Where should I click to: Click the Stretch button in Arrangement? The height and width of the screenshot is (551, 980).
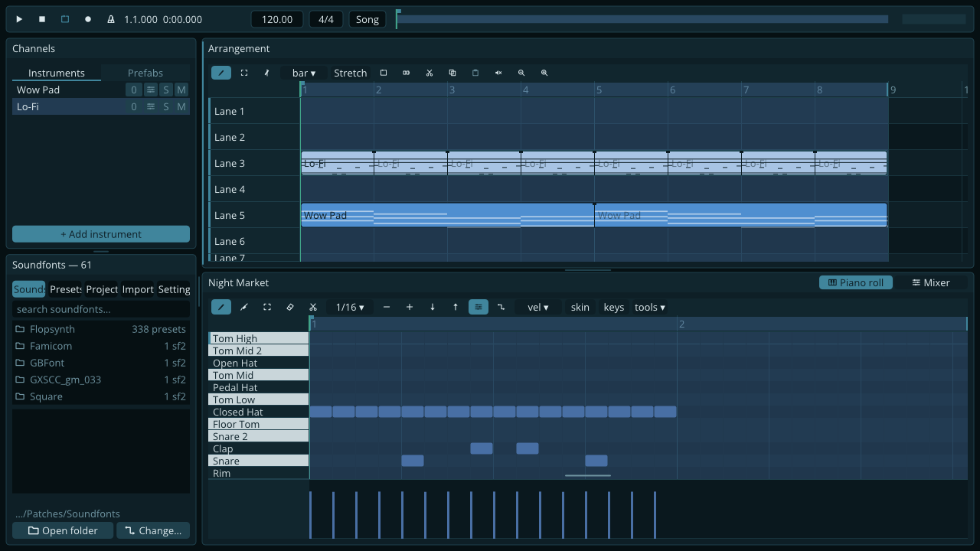click(x=351, y=73)
